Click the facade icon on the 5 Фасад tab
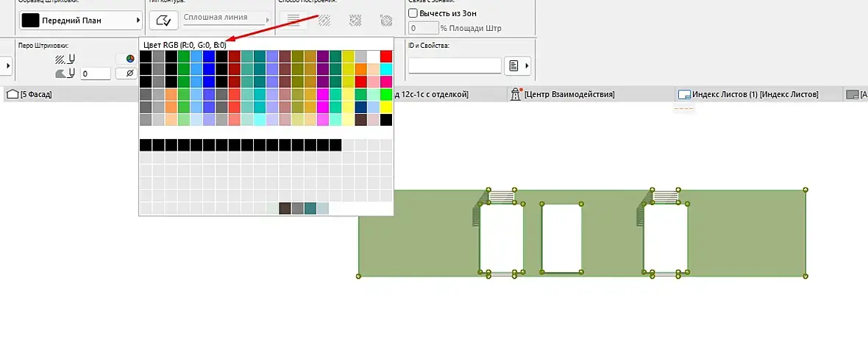Image resolution: width=868 pixels, height=350 pixels. [13, 95]
